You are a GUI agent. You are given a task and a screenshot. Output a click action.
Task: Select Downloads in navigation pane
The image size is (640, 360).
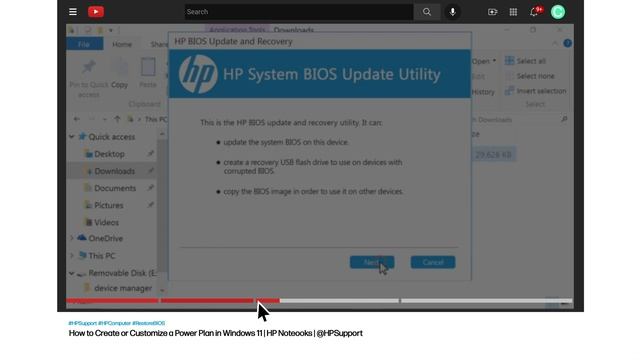click(114, 171)
